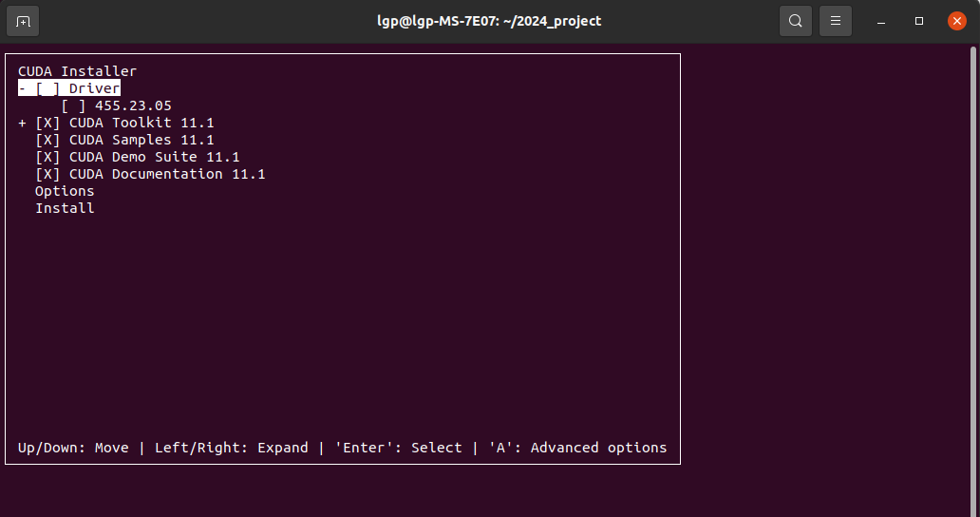Screen dimensions: 980x517
Task: Choose Install to begin installation
Action: [x=65, y=208]
